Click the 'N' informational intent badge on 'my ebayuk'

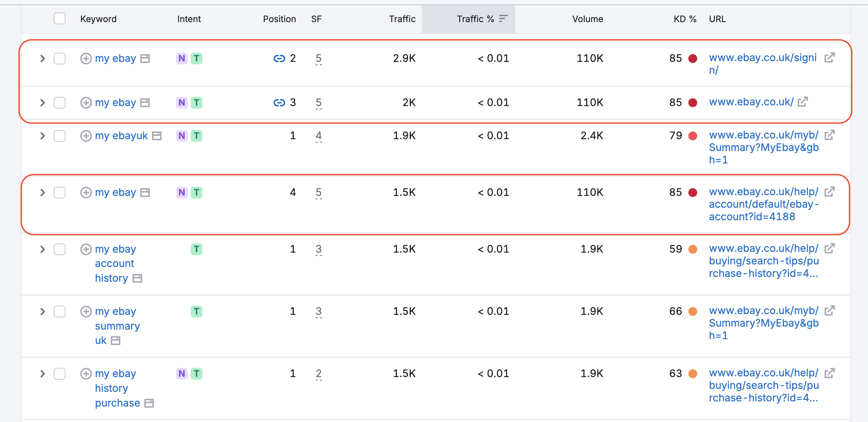coord(181,136)
